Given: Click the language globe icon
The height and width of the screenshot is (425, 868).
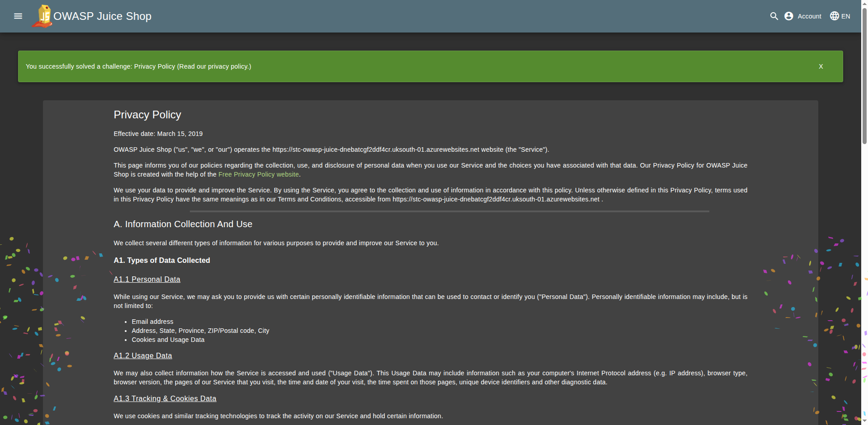Looking at the screenshot, I should tap(835, 16).
